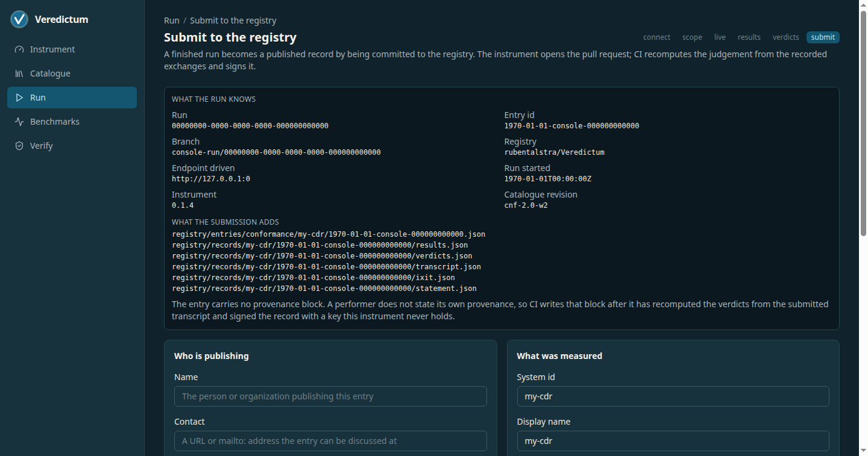Screen dimensions: 868x456
Task: Navigate to the Verify page
Action: pyautogui.click(x=72, y=146)
